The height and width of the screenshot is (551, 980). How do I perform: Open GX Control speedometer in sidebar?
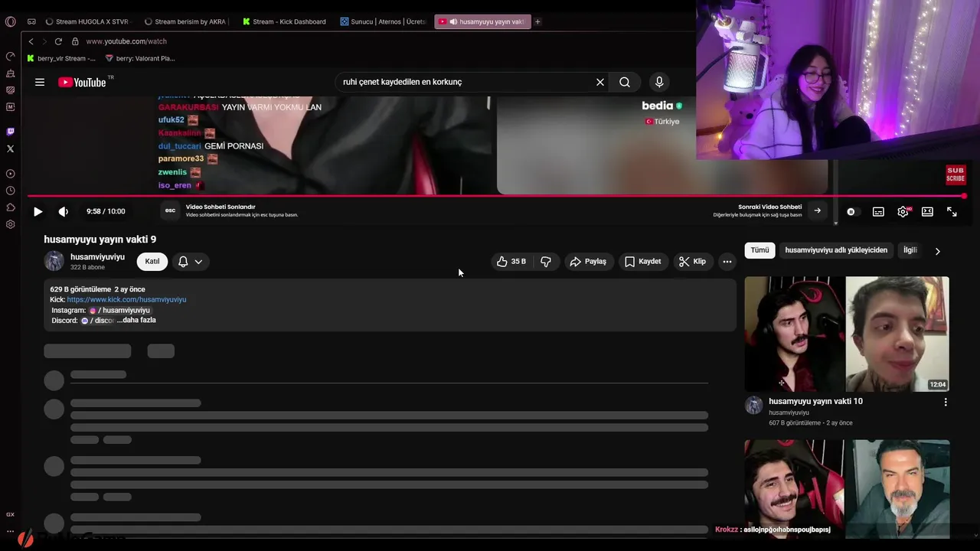click(10, 57)
